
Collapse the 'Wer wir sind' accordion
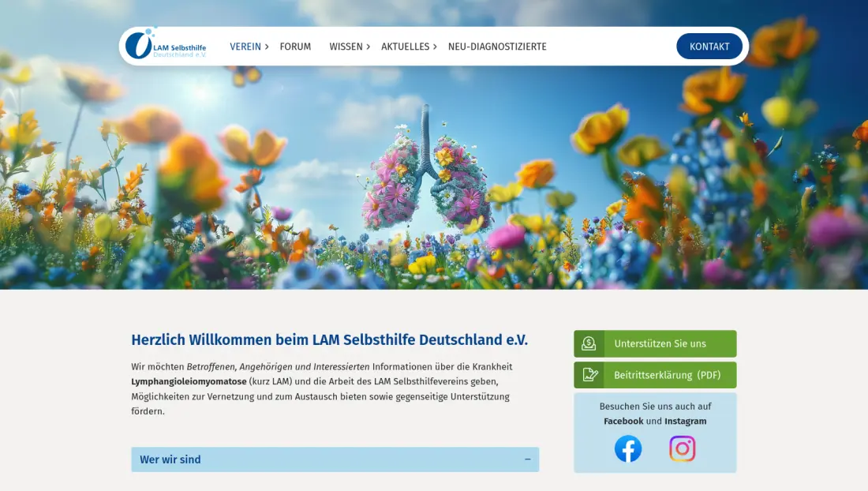point(335,459)
